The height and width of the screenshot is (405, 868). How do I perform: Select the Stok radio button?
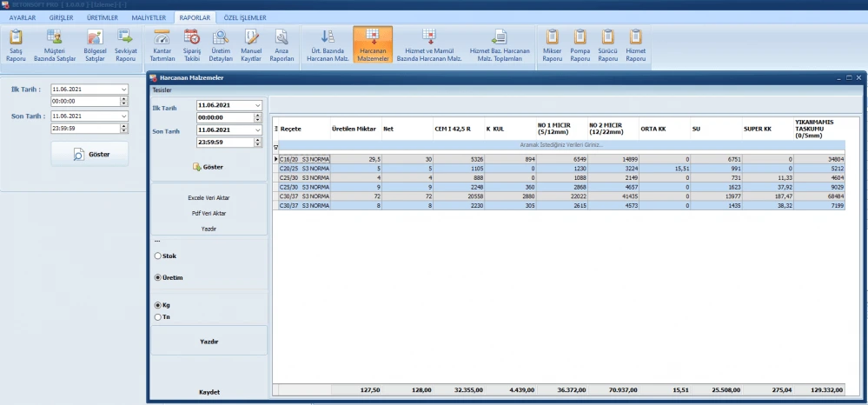[157, 256]
